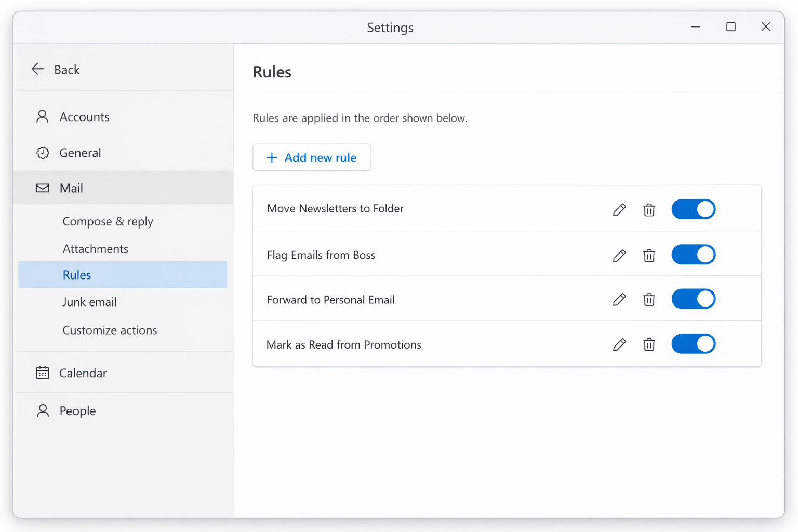Click the pencil for Forward to Personal Email
Screen dimensions: 798x532
tap(619, 300)
